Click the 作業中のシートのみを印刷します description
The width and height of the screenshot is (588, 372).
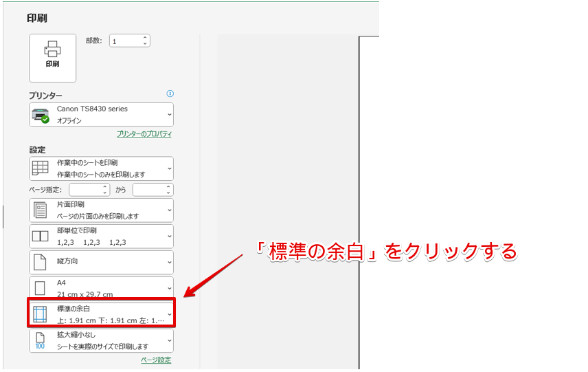pos(101,175)
